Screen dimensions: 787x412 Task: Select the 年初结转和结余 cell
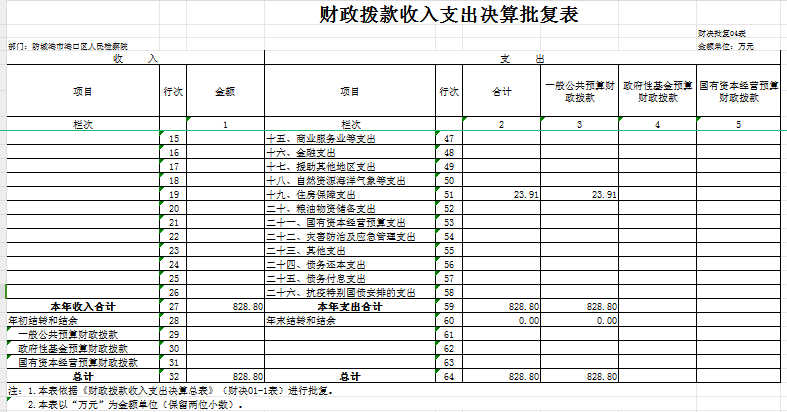coord(83,321)
